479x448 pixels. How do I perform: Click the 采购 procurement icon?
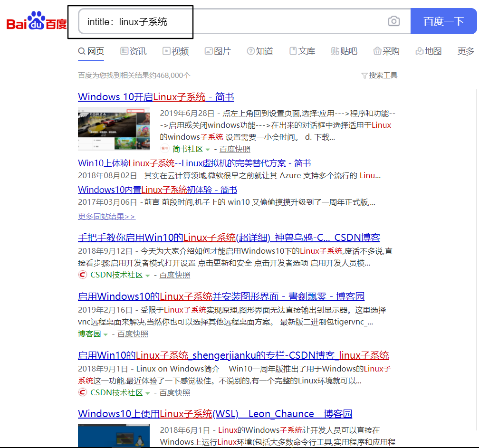(x=376, y=51)
